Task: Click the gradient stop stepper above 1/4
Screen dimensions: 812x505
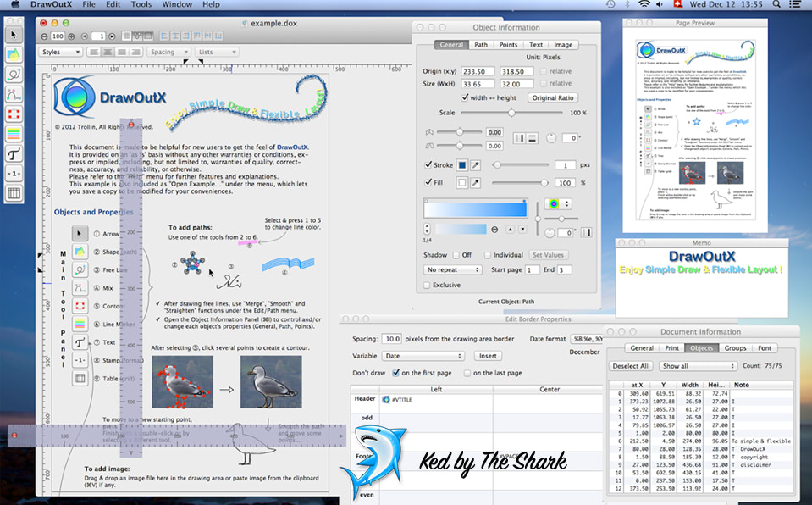Action: 427,229
